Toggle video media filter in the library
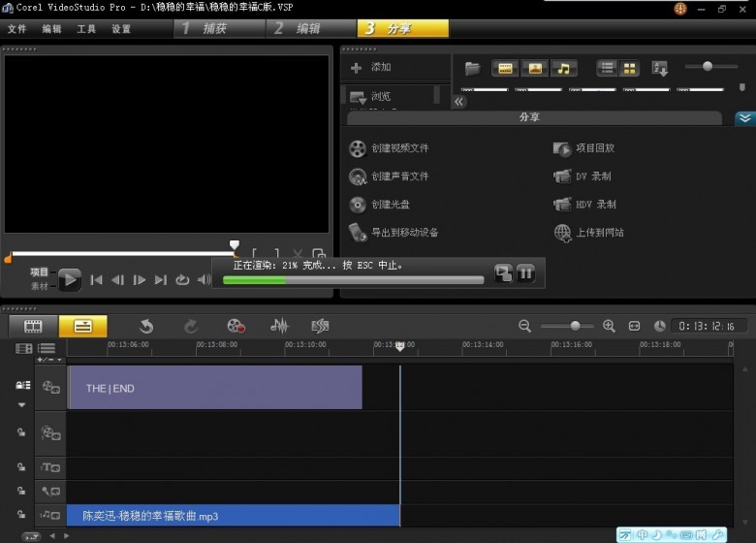The width and height of the screenshot is (756, 543). [505, 68]
